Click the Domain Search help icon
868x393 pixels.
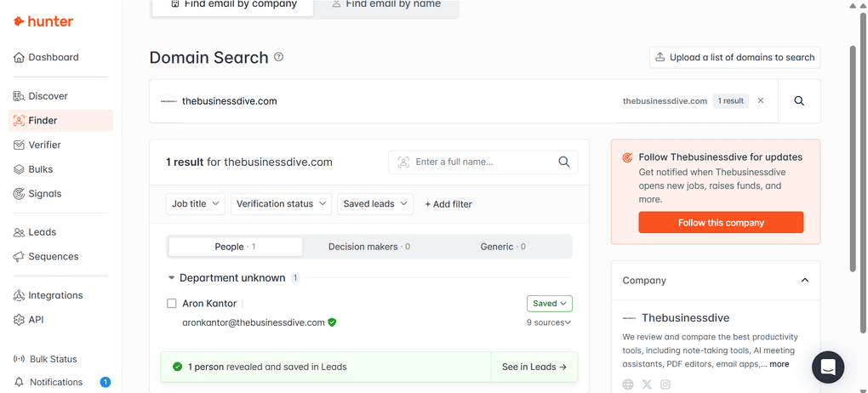point(279,56)
